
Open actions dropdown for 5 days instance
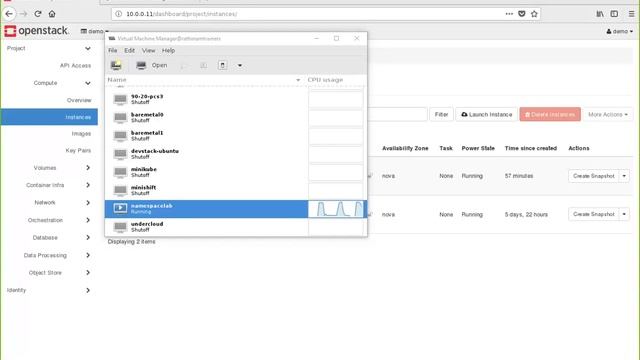click(624, 214)
